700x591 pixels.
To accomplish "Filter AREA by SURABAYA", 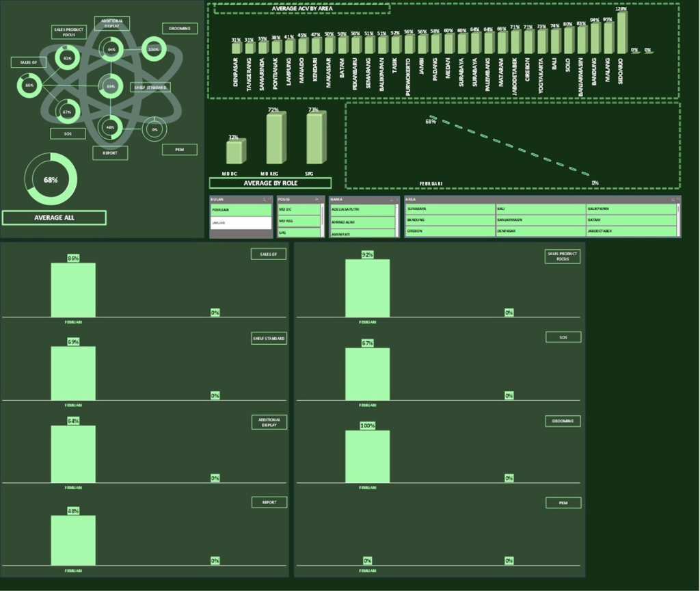I will (x=450, y=209).
